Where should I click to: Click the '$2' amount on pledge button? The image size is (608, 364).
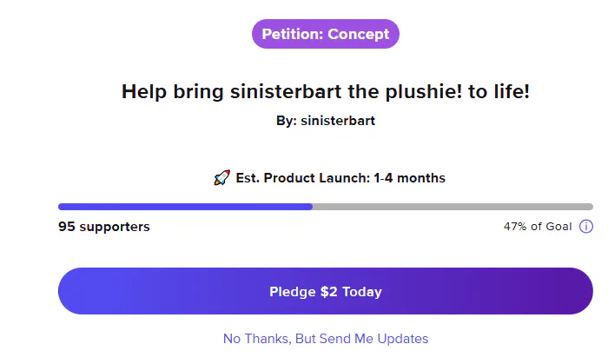tap(329, 292)
